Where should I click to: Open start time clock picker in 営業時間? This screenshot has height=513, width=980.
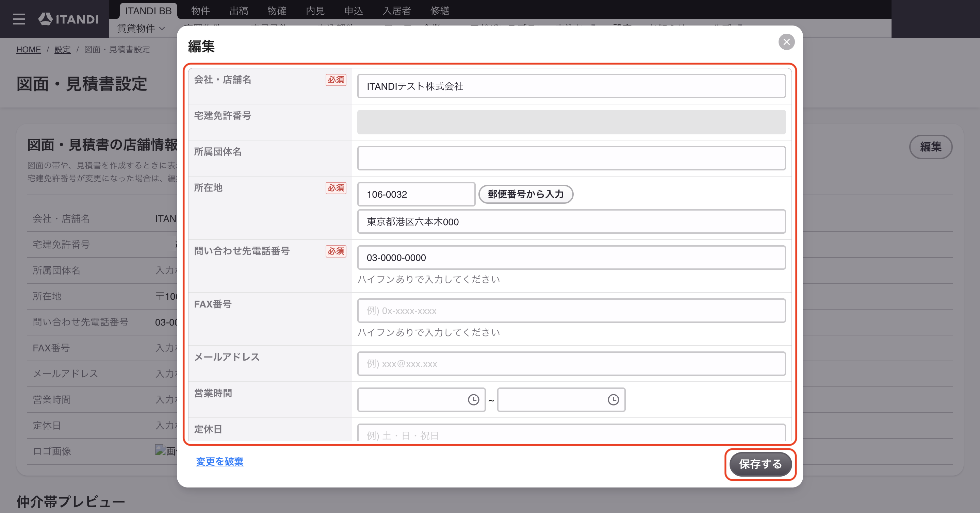tap(473, 400)
